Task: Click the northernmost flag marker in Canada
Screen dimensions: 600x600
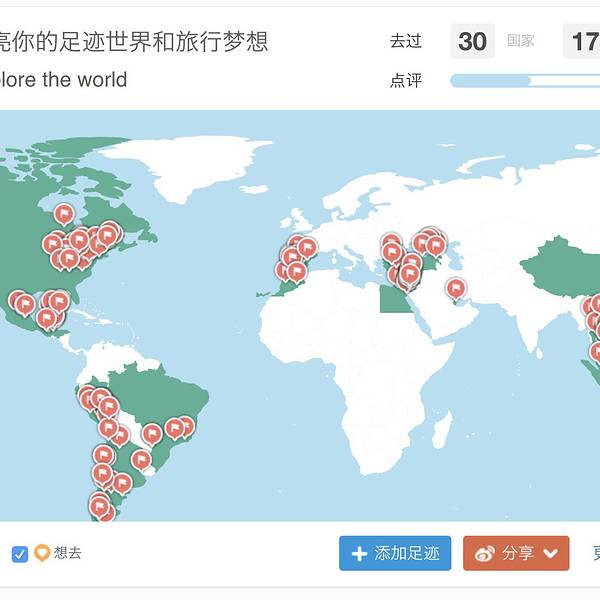Action: click(x=64, y=214)
